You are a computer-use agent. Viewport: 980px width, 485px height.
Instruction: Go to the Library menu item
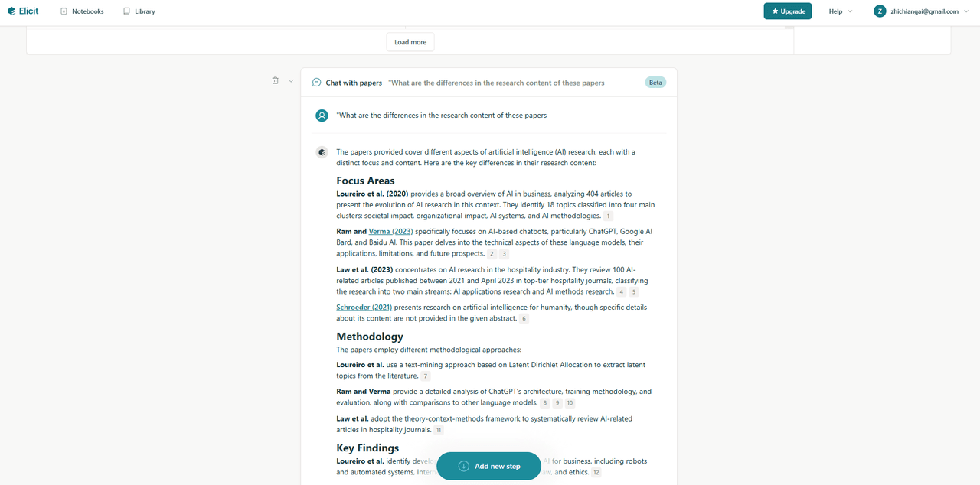(139, 11)
